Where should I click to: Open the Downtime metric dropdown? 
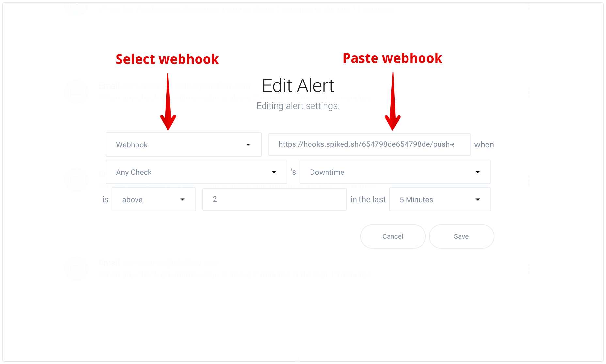395,172
